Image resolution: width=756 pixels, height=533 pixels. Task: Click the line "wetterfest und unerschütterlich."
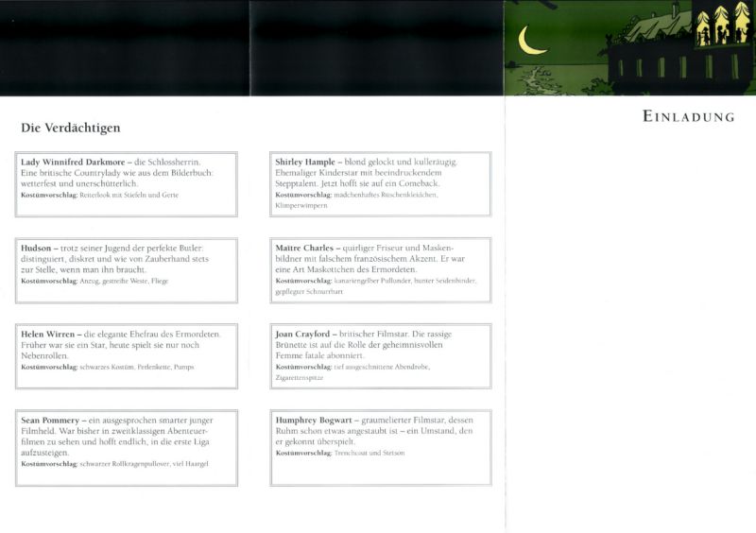(79, 183)
